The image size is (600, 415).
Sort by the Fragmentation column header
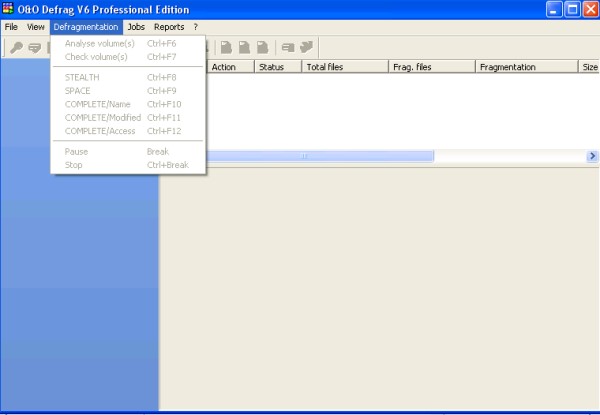click(x=526, y=67)
